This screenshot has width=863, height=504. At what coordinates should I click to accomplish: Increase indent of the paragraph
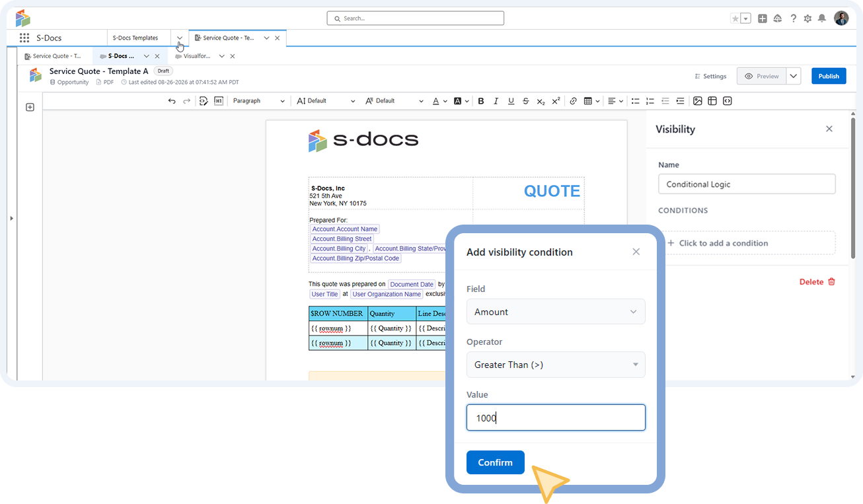(681, 101)
